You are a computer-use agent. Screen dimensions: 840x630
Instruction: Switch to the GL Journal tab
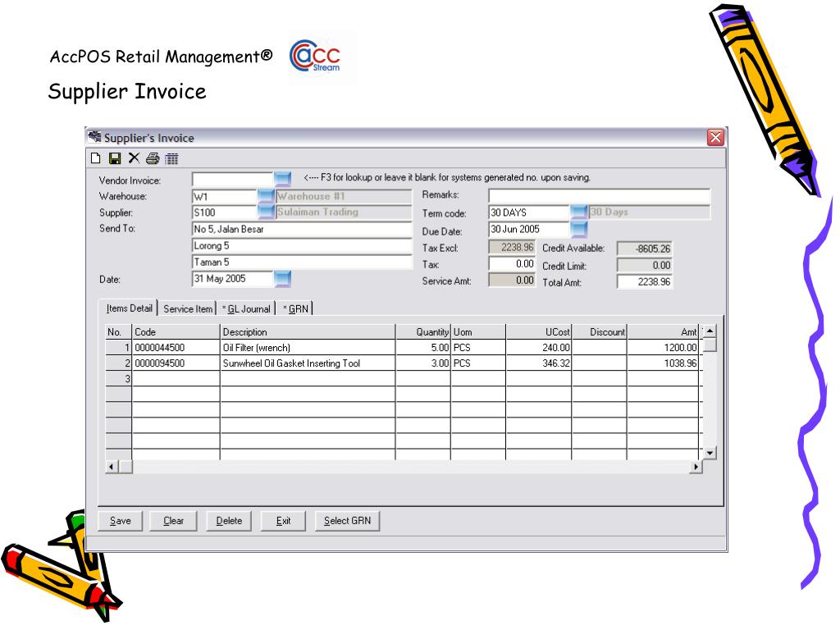click(246, 308)
